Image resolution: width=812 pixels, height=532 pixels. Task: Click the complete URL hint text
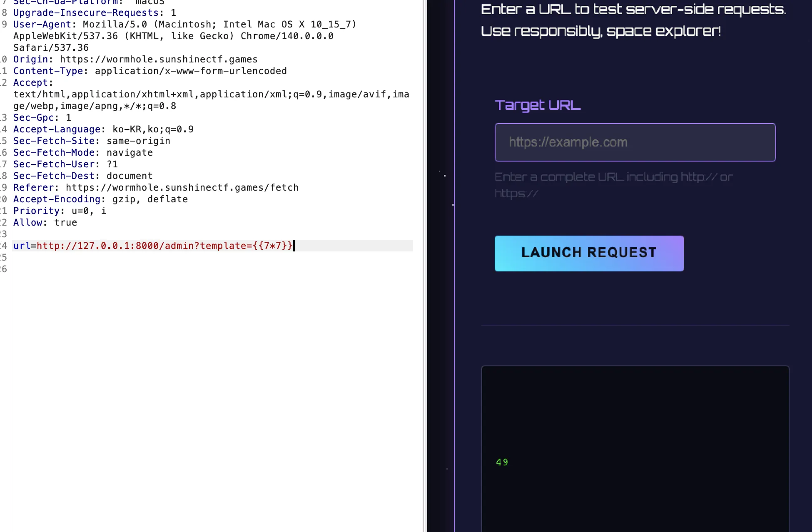click(x=613, y=177)
